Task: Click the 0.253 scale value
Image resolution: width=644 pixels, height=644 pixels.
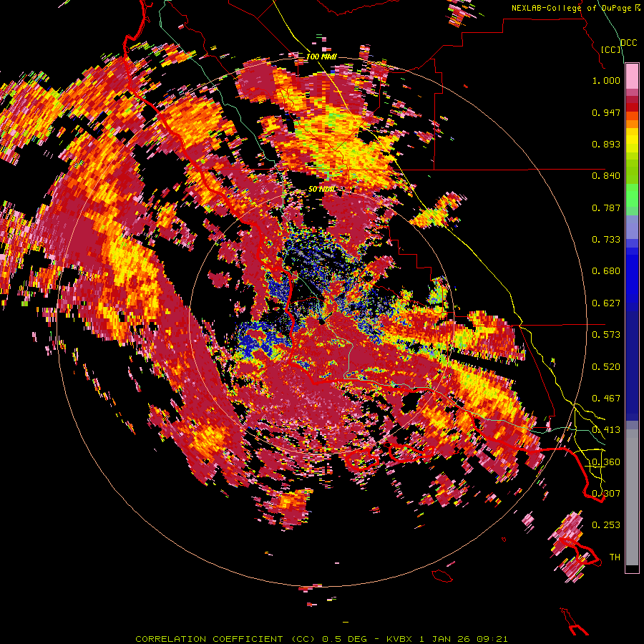Action: point(606,525)
